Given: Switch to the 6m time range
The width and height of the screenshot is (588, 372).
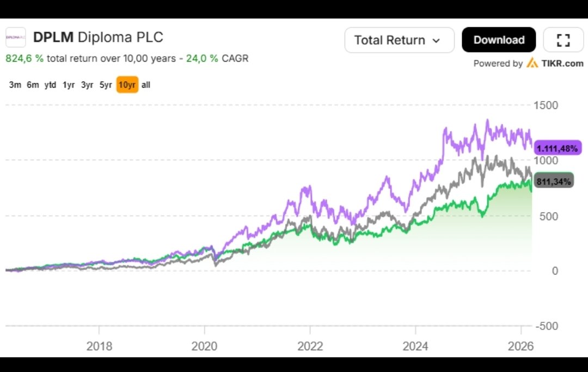Looking at the screenshot, I should click(33, 85).
